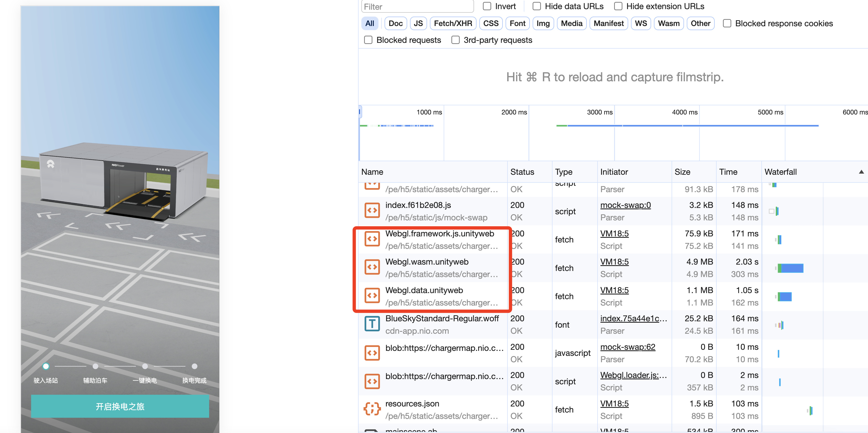Click the Webgl.wasm.unityweb script file icon

(372, 267)
